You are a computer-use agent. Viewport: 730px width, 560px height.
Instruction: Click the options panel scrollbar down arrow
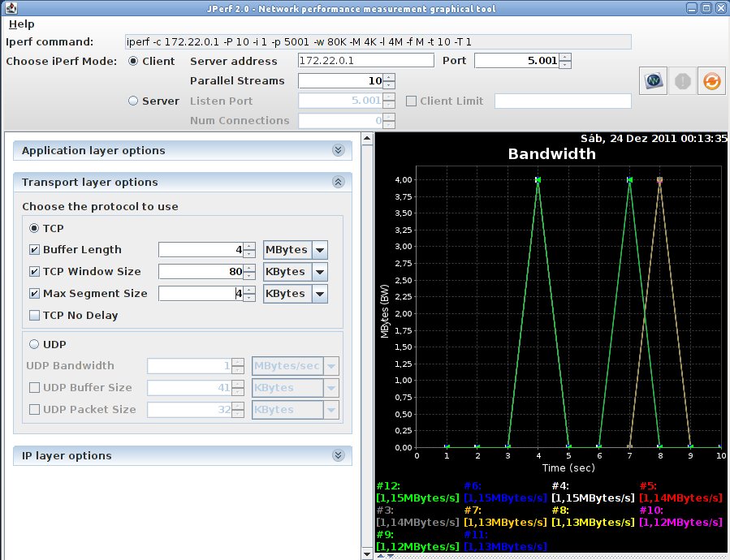click(367, 554)
